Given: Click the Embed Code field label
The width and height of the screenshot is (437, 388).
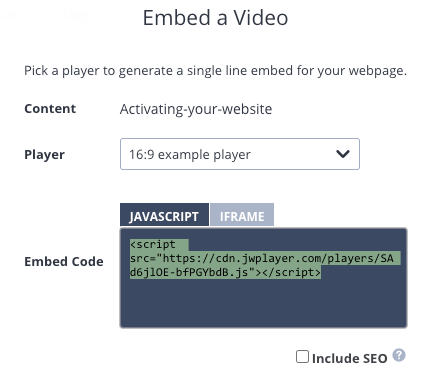Looking at the screenshot, I should pos(64,261).
